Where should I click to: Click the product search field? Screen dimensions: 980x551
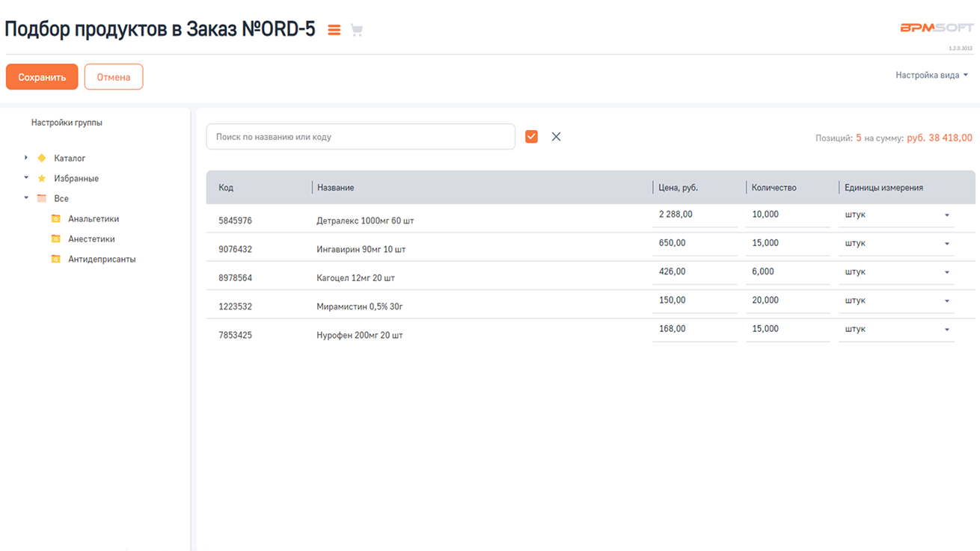tap(360, 137)
